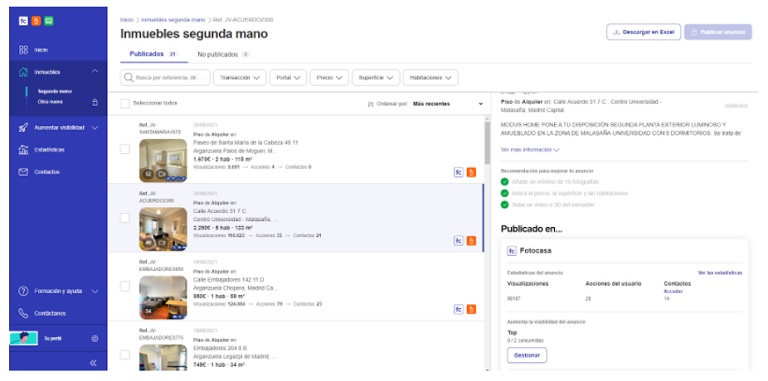Click fc portal badge on Calle Acuerdo listing
Screen dimensions: 768x381
point(458,240)
